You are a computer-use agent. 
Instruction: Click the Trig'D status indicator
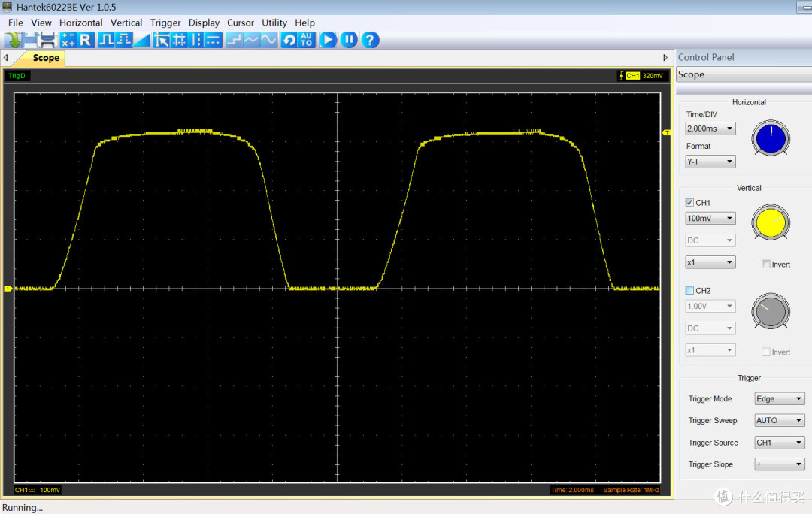(17, 76)
